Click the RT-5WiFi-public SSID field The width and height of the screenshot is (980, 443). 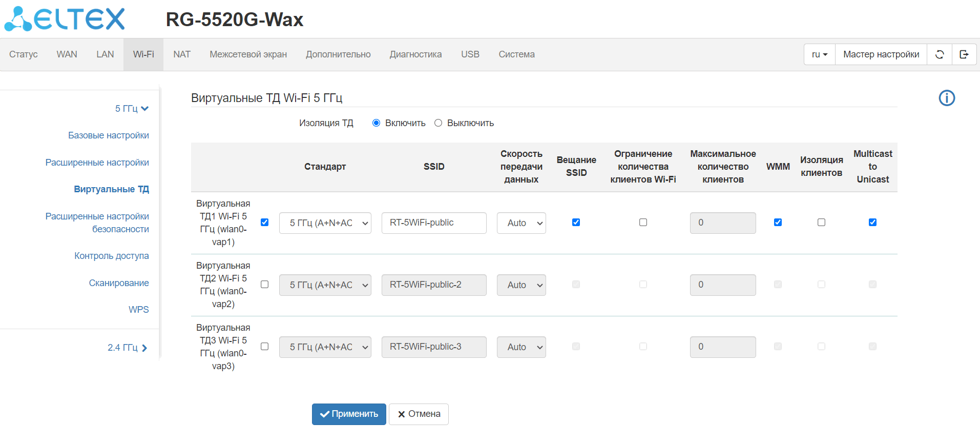[x=433, y=223]
